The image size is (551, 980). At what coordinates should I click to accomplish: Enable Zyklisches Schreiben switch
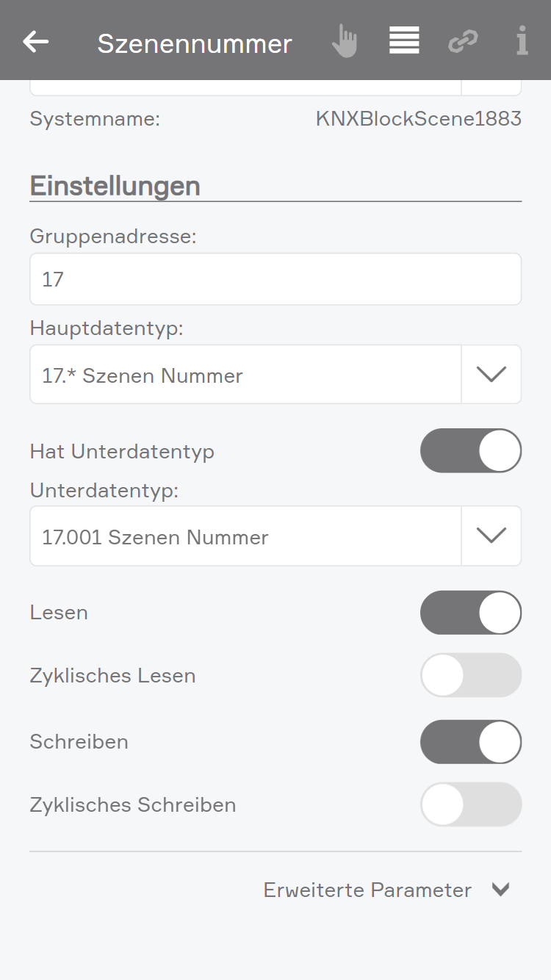(470, 804)
